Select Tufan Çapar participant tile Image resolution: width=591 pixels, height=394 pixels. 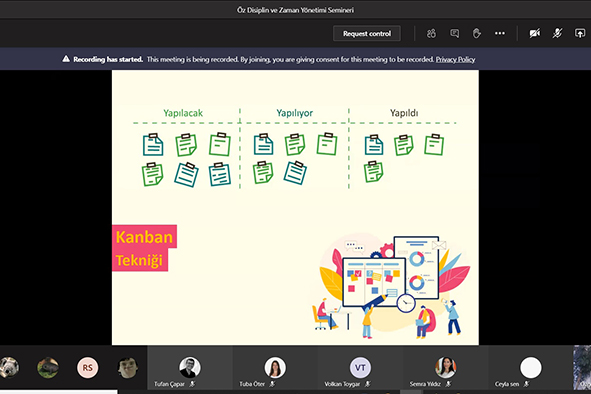point(190,368)
